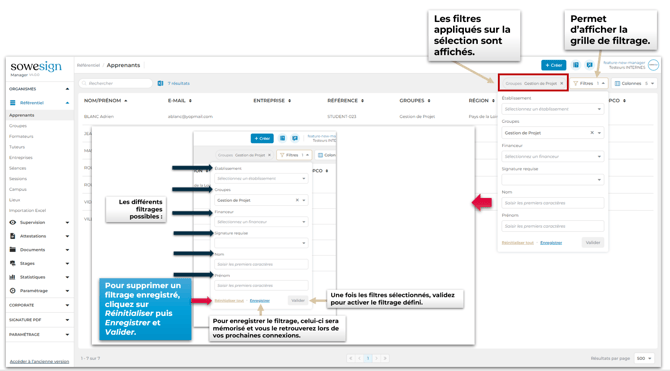Expand the SIGNATURE PDF section
Image resolution: width=670 pixels, height=371 pixels.
click(x=67, y=320)
